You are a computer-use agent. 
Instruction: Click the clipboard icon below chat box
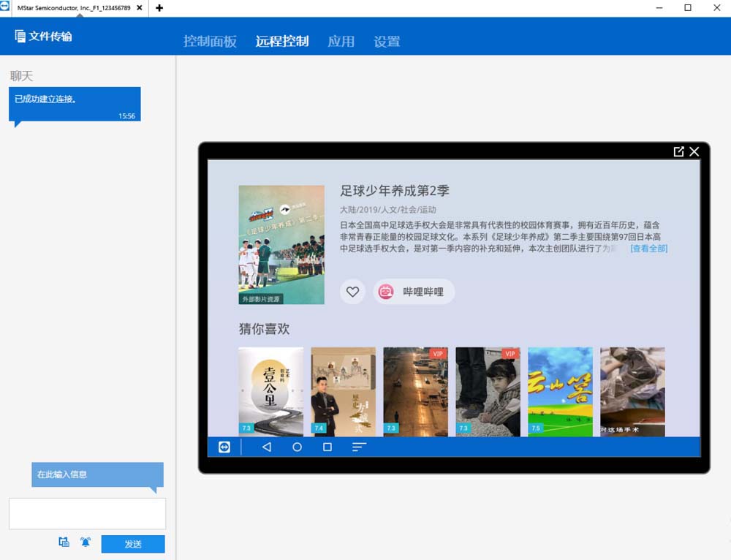tap(64, 542)
